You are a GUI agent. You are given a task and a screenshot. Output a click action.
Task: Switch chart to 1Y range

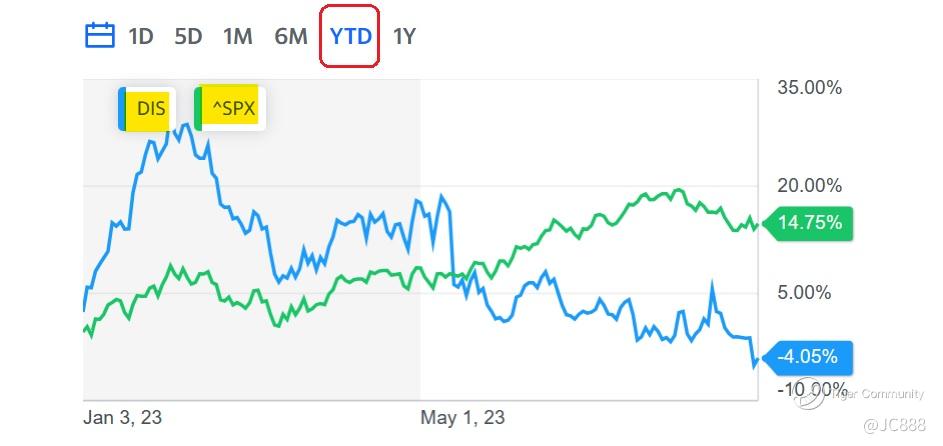404,37
